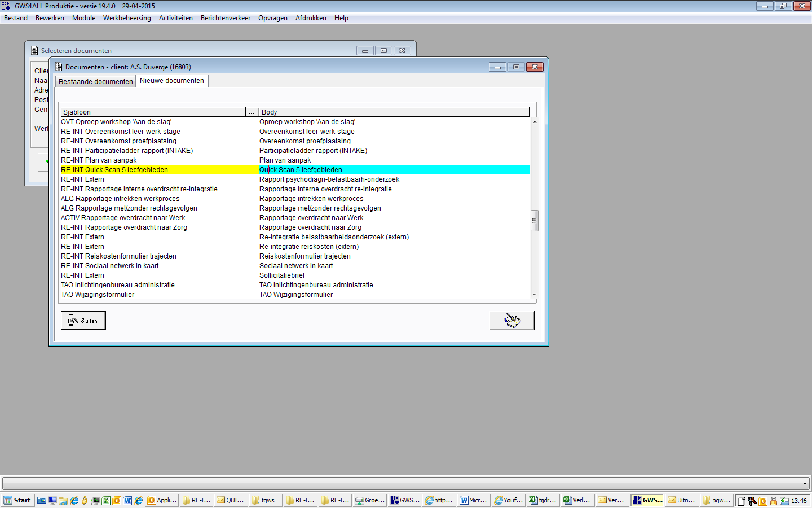The height and width of the screenshot is (508, 812).
Task: Open the Werkbeheersing menu
Action: (x=127, y=18)
